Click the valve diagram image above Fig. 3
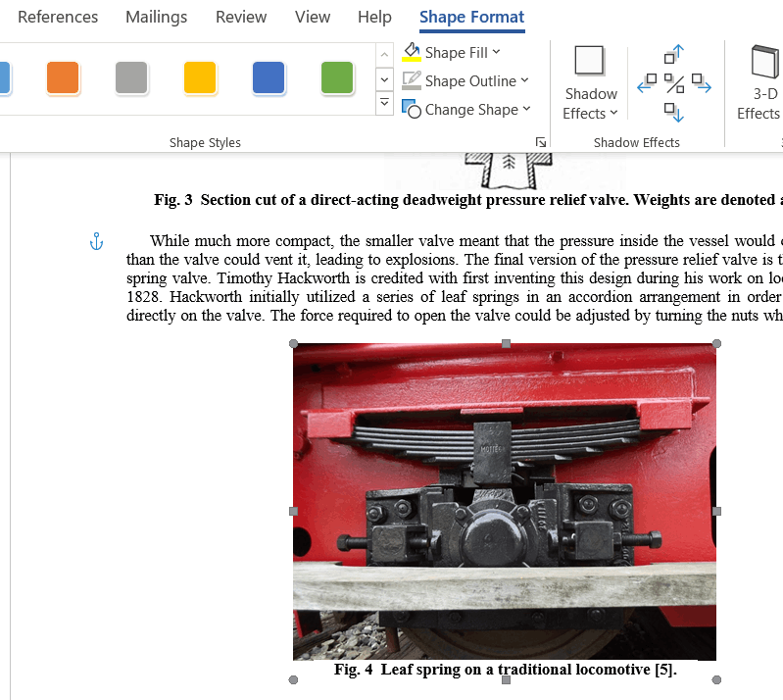Screen dimensions: 783x700 tap(509, 171)
